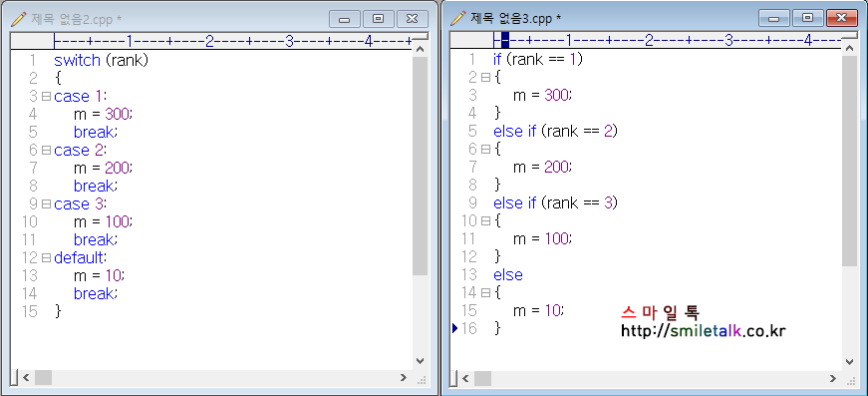Screen dimensions: 868x396
Task: Click resize grip at left window's bottom corner
Action: click(421, 379)
